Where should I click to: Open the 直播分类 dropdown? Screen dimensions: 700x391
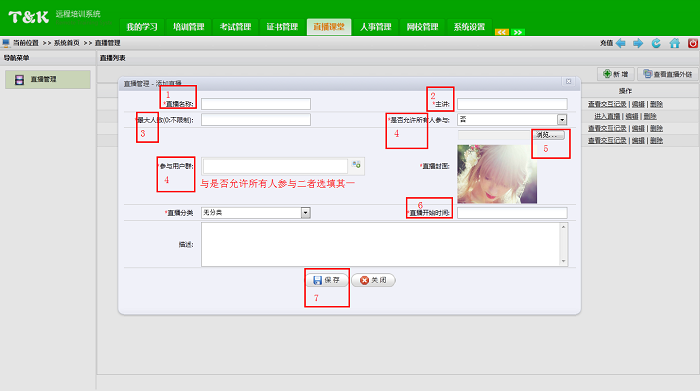(x=305, y=213)
